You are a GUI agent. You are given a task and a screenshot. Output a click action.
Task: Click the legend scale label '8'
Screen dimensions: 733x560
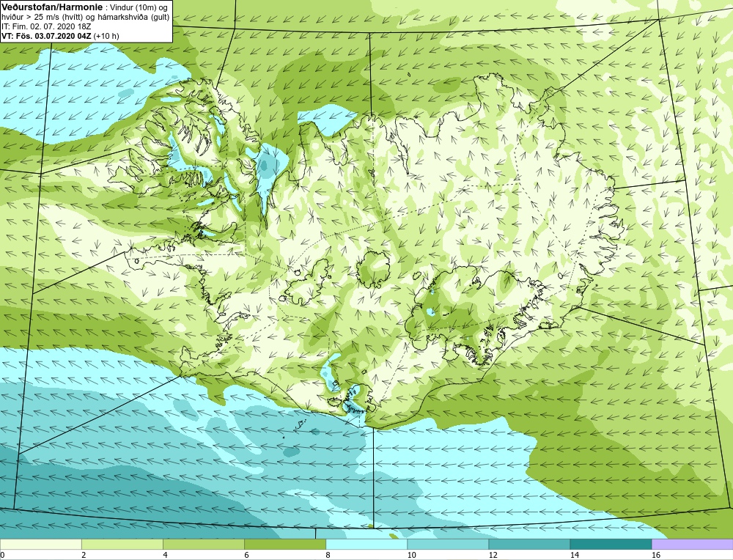pyautogui.click(x=328, y=555)
